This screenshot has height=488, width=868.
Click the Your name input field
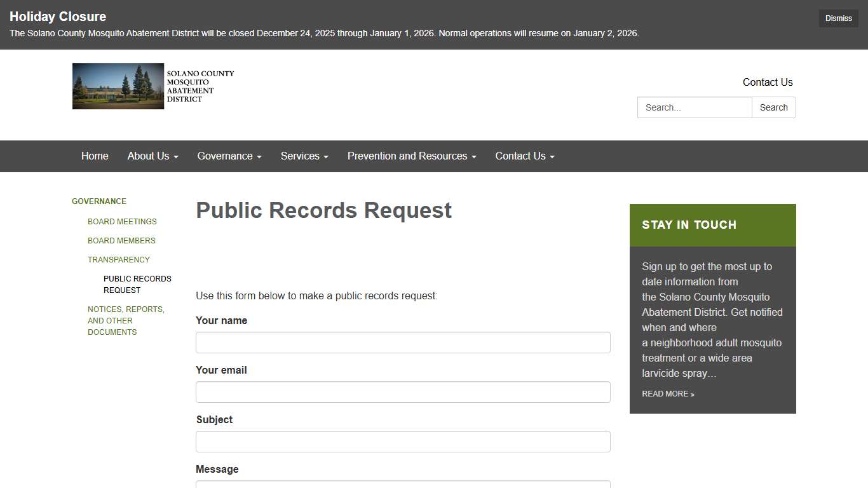[x=402, y=342]
